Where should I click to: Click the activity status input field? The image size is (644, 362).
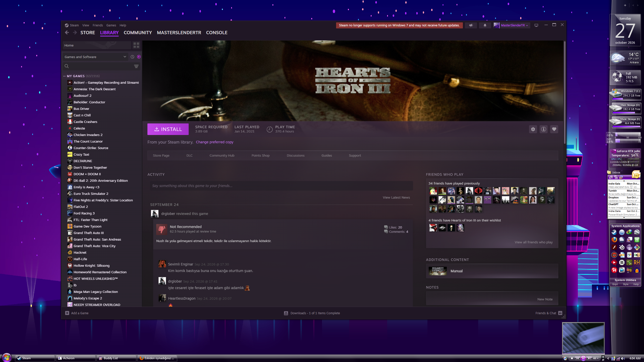coord(281,186)
